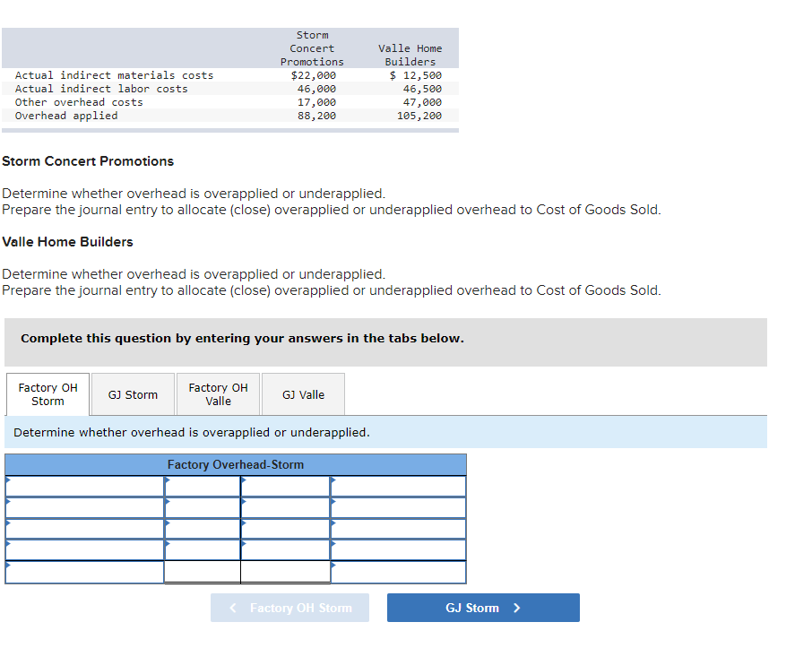This screenshot has height=648, width=812.
Task: Click the Valle Home Builders heading
Action: [x=67, y=242]
